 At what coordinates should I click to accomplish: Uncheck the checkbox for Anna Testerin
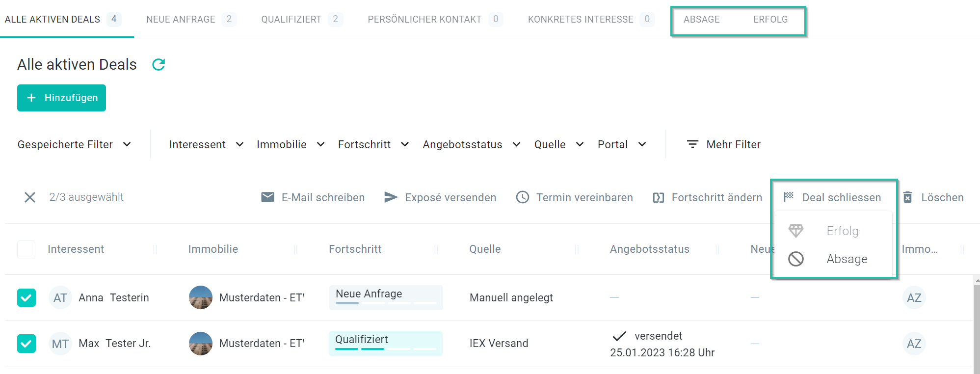click(26, 297)
